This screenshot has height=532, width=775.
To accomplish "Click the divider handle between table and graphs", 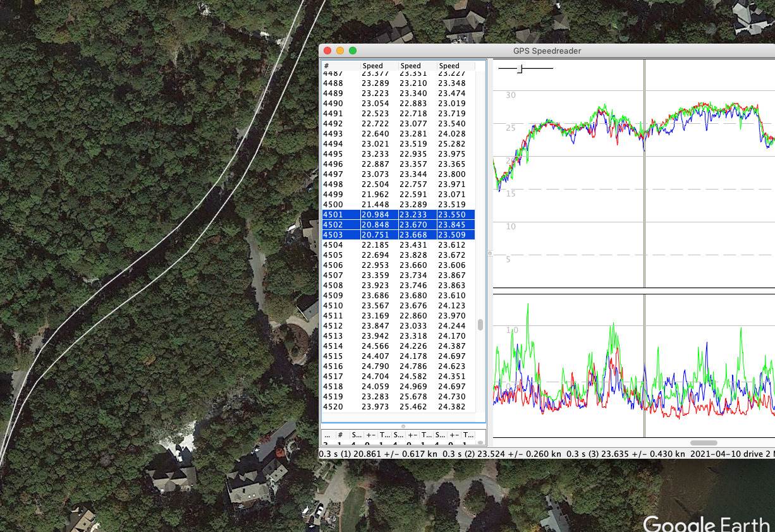I will click(489, 253).
